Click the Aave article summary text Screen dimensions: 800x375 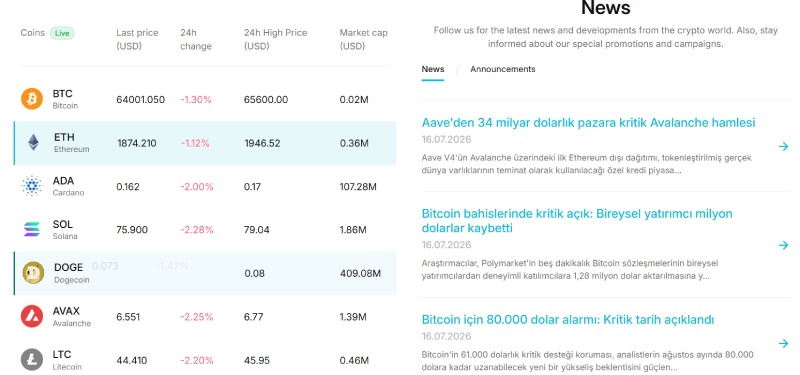click(587, 164)
